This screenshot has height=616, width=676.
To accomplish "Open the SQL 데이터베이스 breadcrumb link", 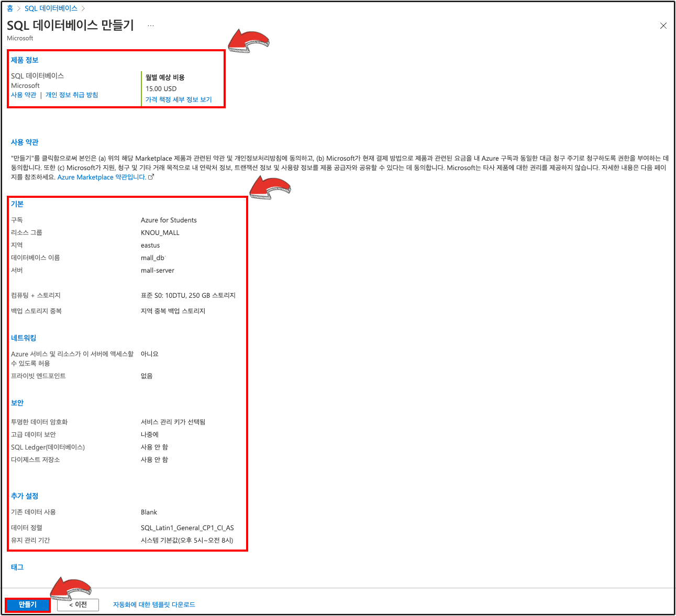I will click(x=51, y=8).
